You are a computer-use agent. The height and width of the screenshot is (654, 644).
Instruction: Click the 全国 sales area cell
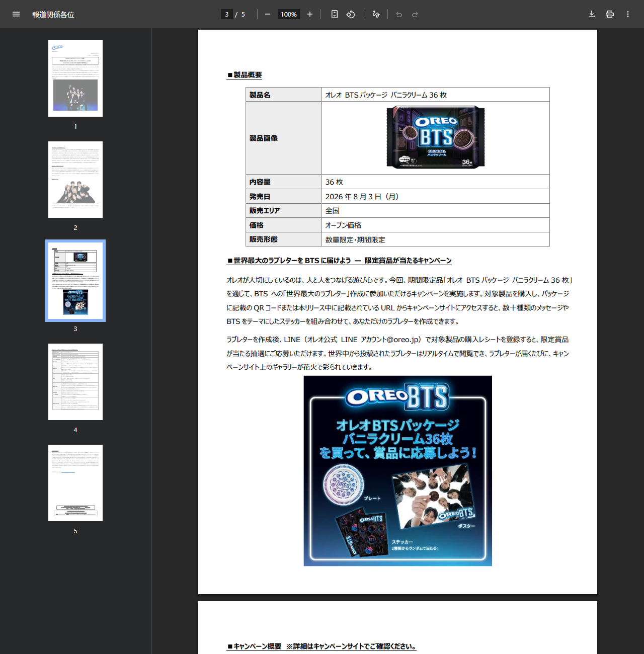[436, 210]
